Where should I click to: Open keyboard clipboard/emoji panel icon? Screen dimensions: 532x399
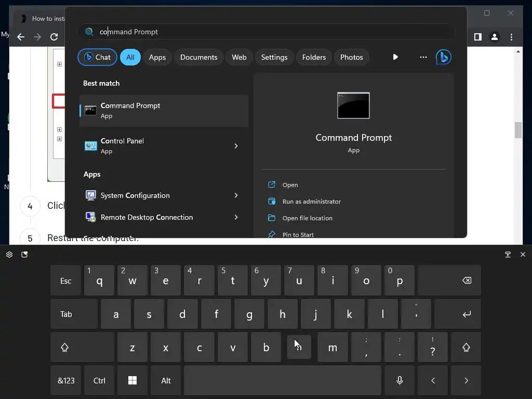(x=24, y=255)
